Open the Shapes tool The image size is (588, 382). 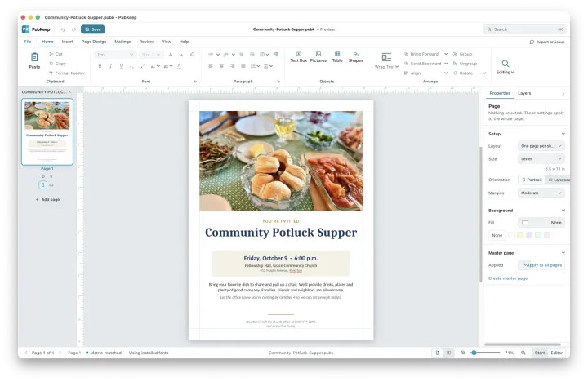click(355, 57)
